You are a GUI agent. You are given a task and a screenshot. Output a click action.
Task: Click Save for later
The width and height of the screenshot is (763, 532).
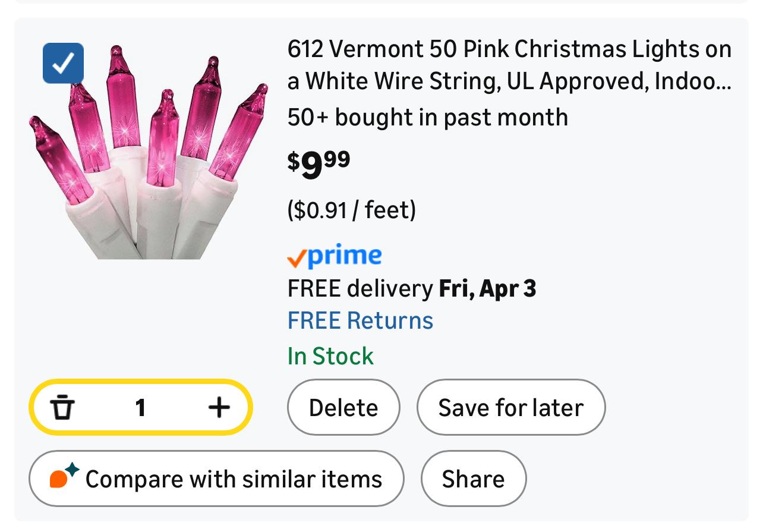[x=510, y=408]
